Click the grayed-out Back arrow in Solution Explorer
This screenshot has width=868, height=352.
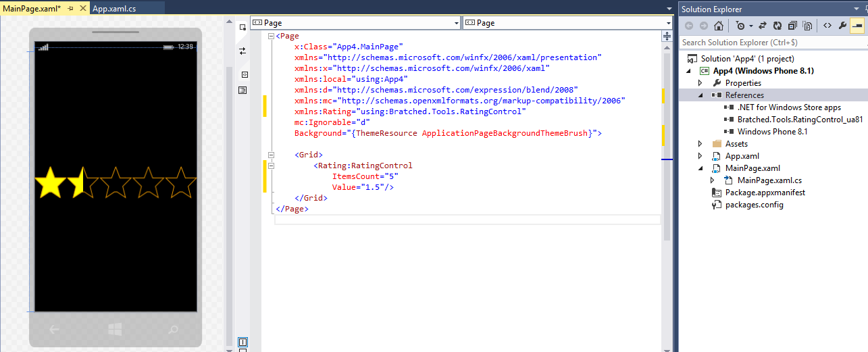pyautogui.click(x=689, y=26)
